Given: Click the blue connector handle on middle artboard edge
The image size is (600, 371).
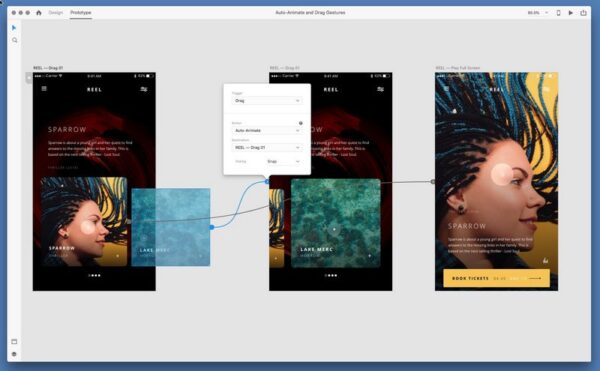Looking at the screenshot, I should pyautogui.click(x=267, y=181).
